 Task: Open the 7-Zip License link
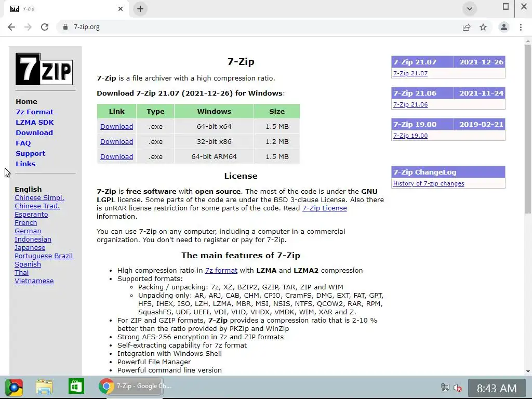tap(324, 208)
